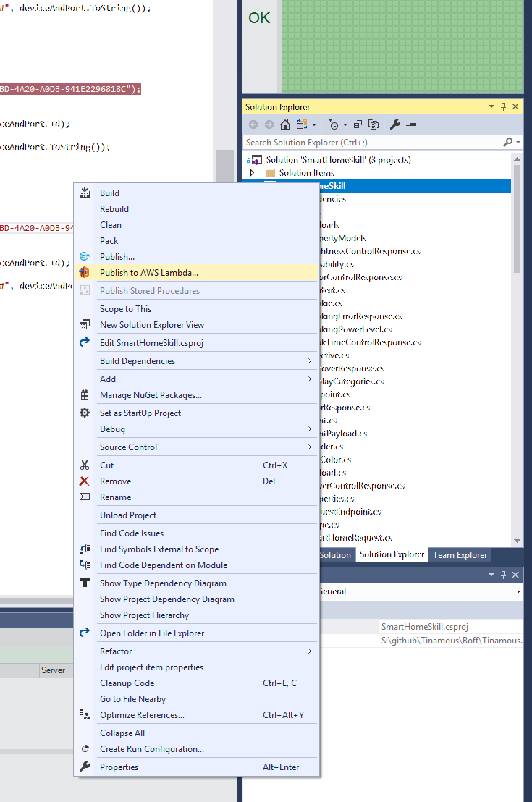532x802 pixels.
Task: Click the search magnifier icon in Solution Explorer
Action: (508, 143)
